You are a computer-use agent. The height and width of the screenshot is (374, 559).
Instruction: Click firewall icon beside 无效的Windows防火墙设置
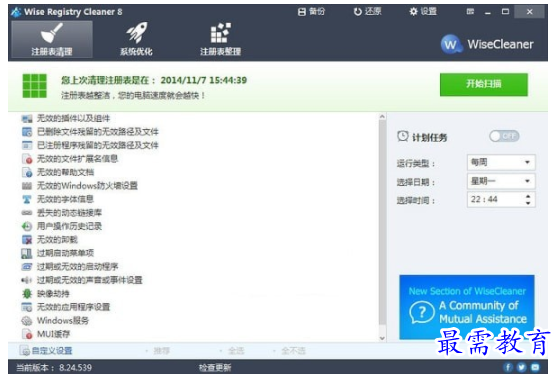pos(27,186)
